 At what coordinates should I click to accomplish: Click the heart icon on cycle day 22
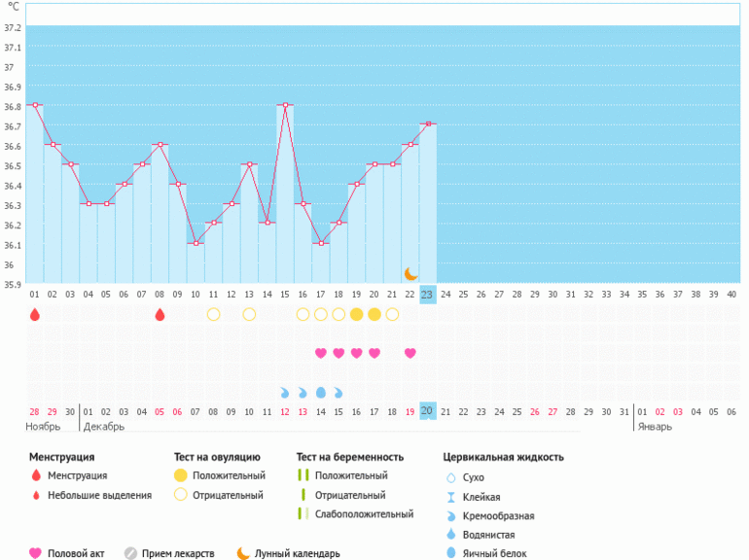coord(410,353)
